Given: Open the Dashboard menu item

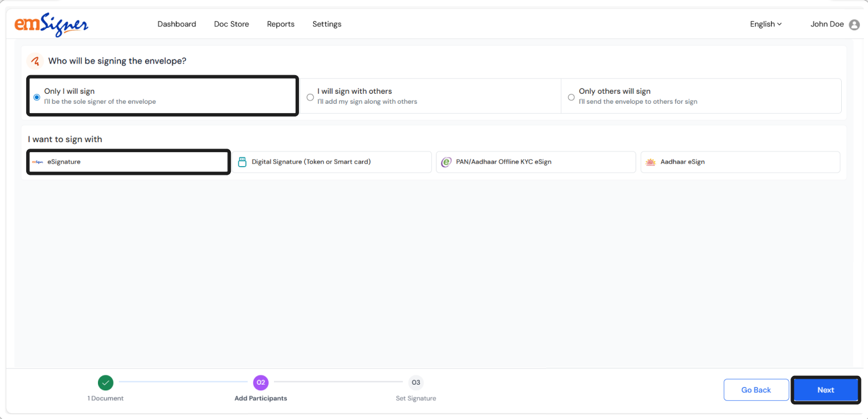Looking at the screenshot, I should [177, 24].
